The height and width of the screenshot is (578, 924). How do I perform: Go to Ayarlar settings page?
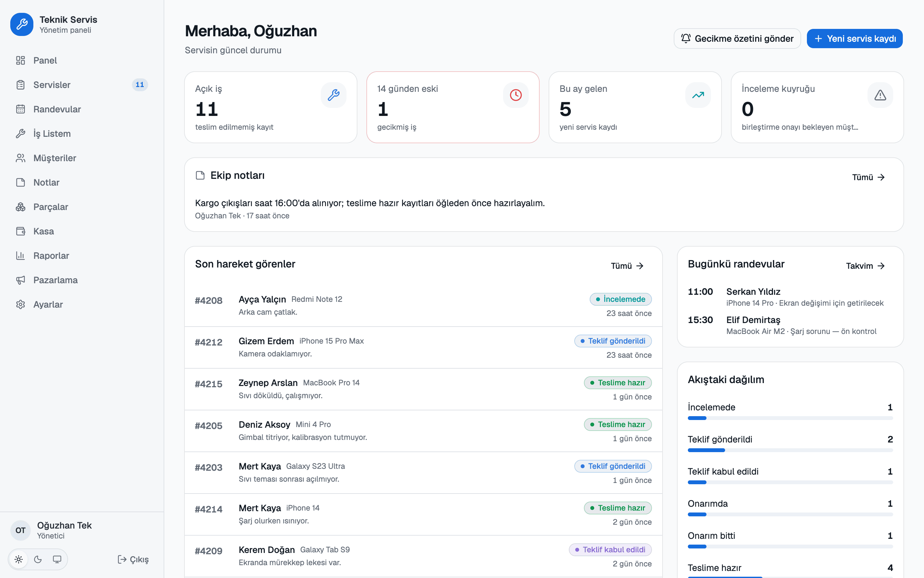click(x=82, y=305)
